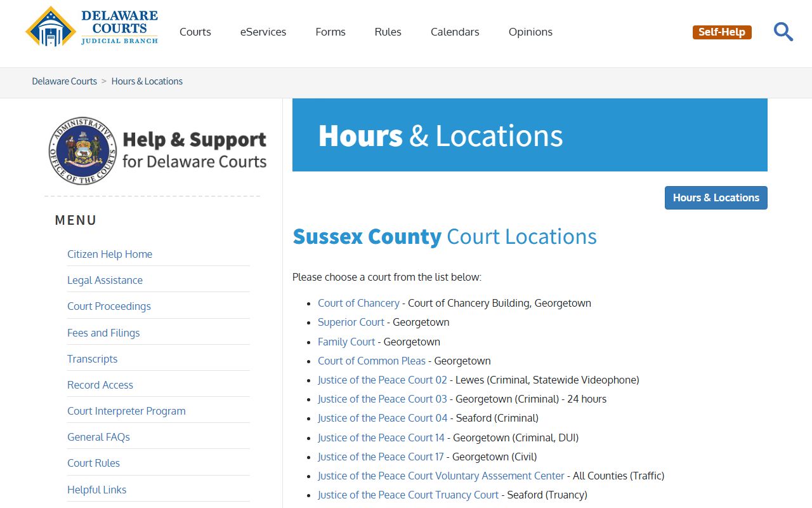Open the Courts menu
The image size is (812, 508).
195,32
